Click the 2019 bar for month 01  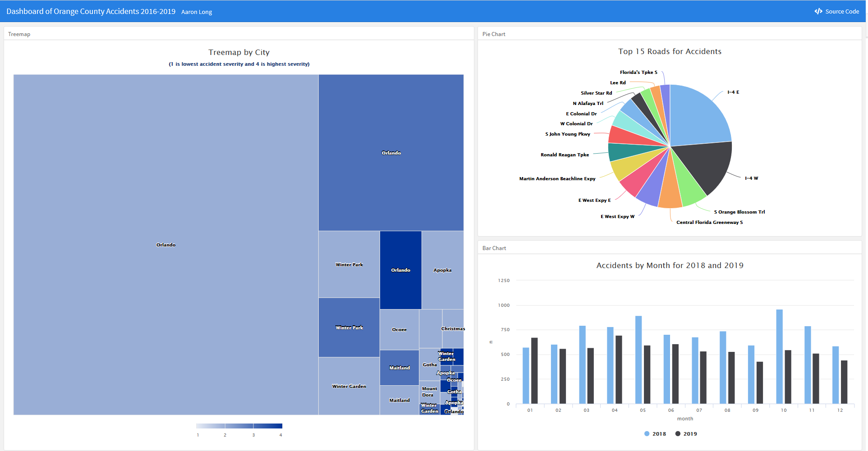tap(534, 370)
